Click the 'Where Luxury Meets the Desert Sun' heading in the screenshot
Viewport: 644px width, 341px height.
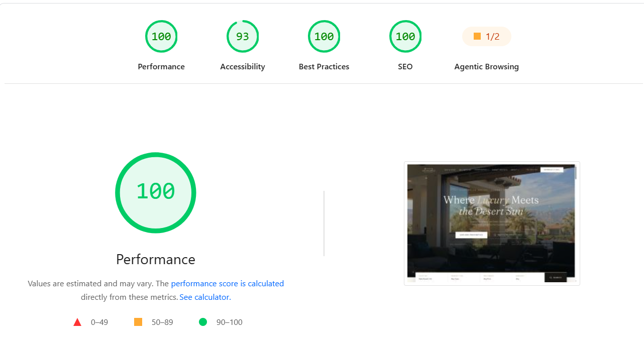point(491,205)
